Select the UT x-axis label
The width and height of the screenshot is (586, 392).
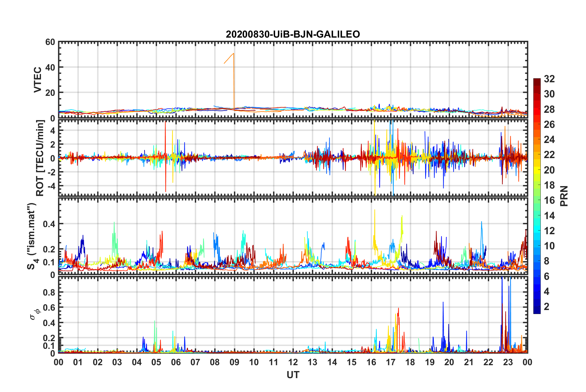click(x=293, y=375)
